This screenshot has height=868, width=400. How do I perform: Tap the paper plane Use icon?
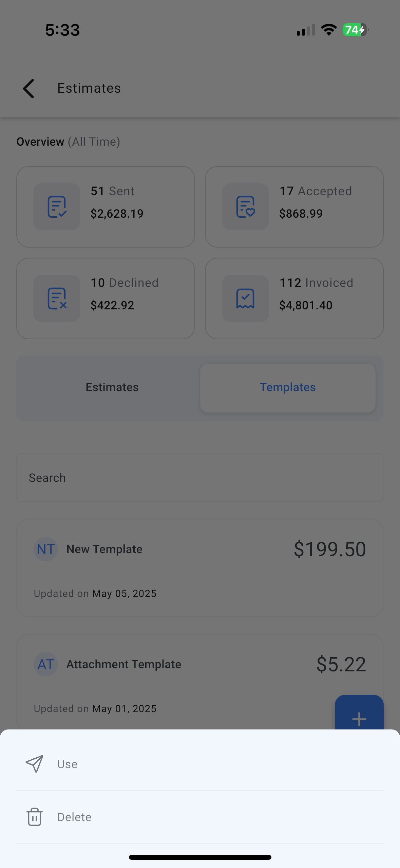(35, 764)
